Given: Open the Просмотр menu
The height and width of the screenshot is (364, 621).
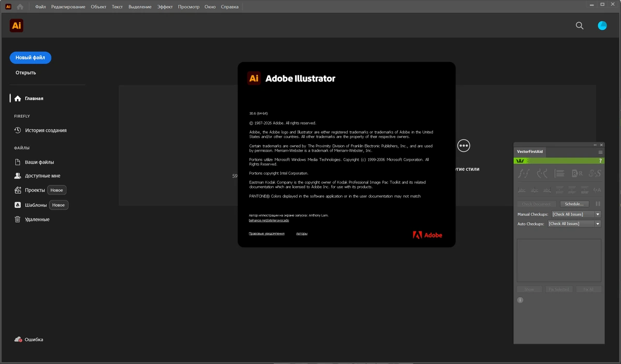Looking at the screenshot, I should pos(189,7).
